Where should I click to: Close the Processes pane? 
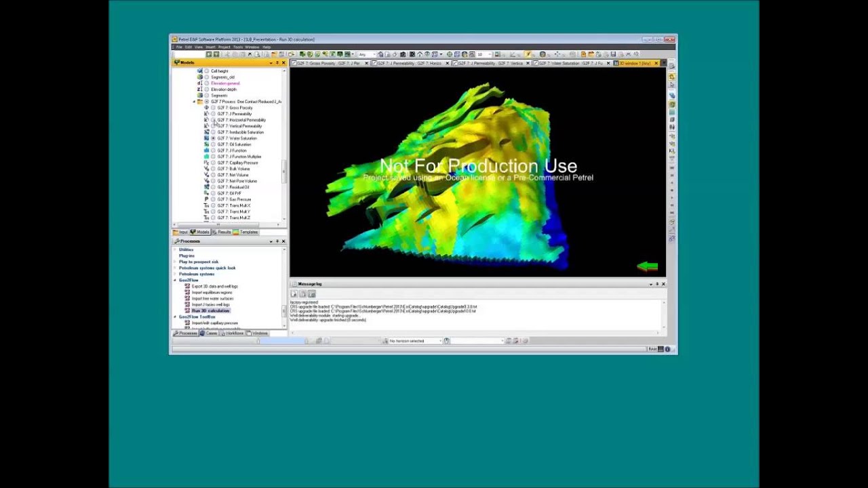pyautogui.click(x=283, y=241)
